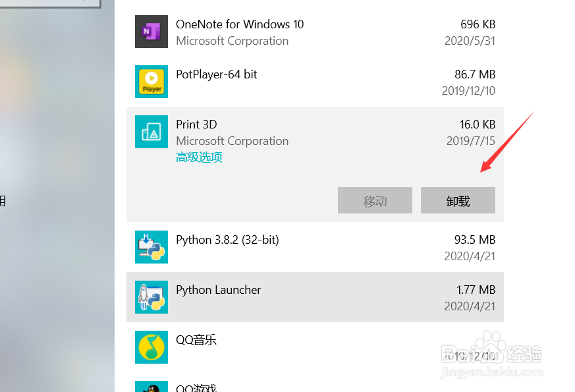The height and width of the screenshot is (392, 575).
Task: Expand the Python Launcher entry
Action: coord(315,297)
